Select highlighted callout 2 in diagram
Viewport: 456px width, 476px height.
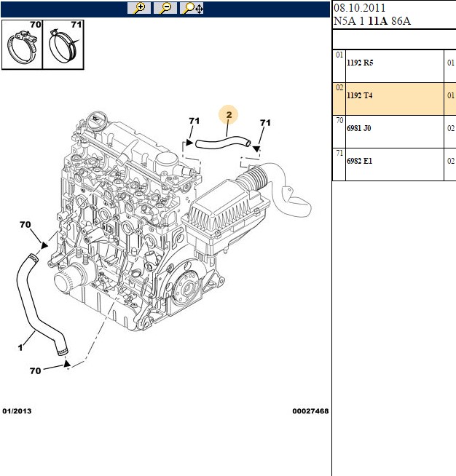[229, 115]
